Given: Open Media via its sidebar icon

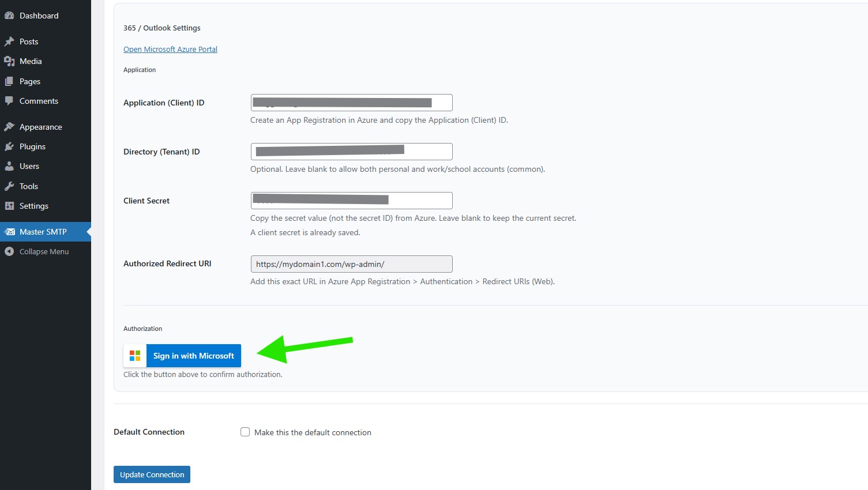Looking at the screenshot, I should pyautogui.click(x=9, y=61).
